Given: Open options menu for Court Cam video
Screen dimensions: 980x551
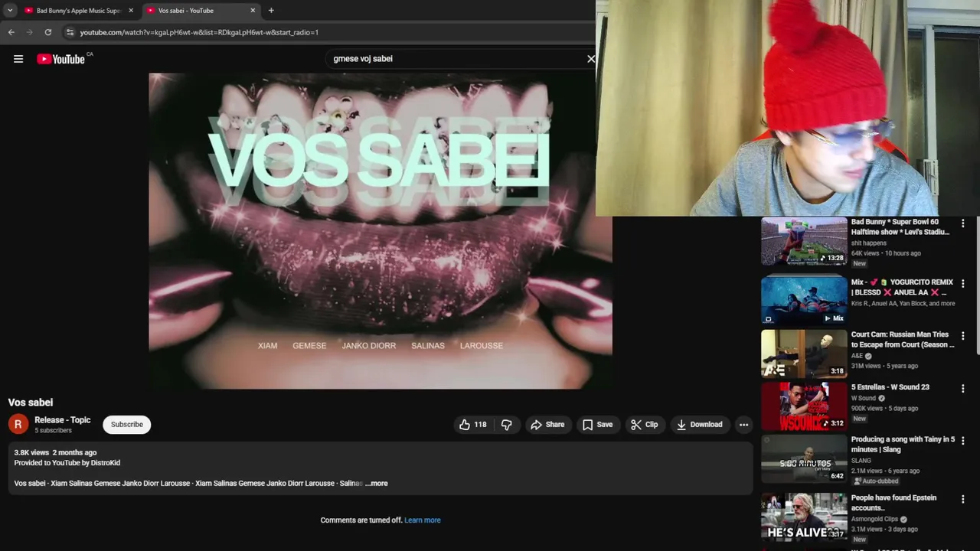Looking at the screenshot, I should coord(963,336).
